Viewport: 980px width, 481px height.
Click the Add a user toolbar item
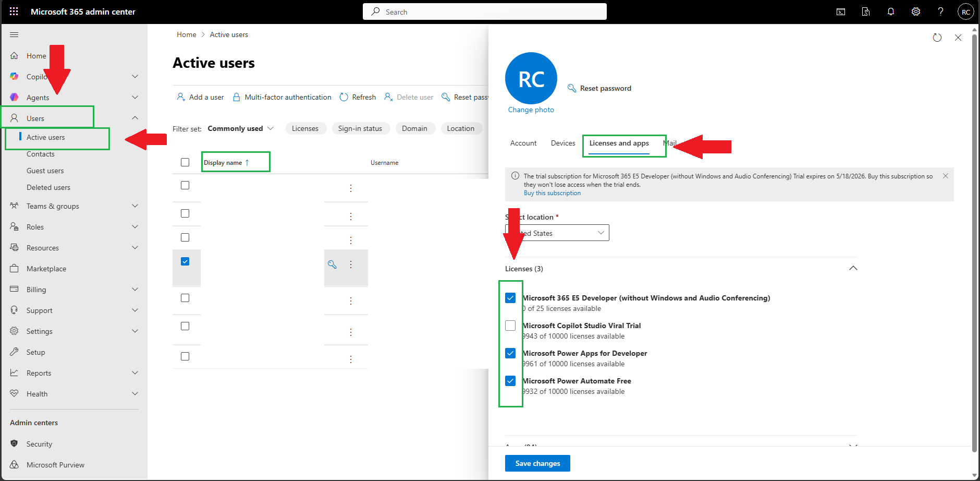click(x=201, y=97)
